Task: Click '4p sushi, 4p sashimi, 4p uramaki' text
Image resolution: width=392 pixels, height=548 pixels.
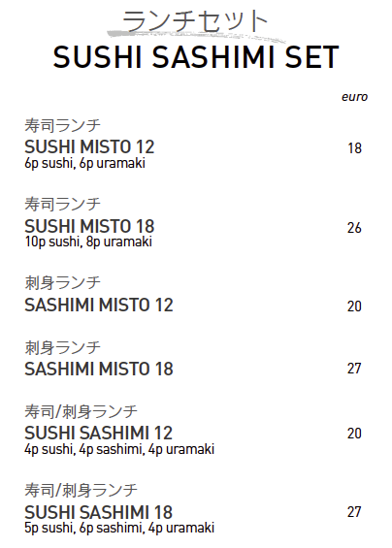Action: pyautogui.click(x=119, y=449)
